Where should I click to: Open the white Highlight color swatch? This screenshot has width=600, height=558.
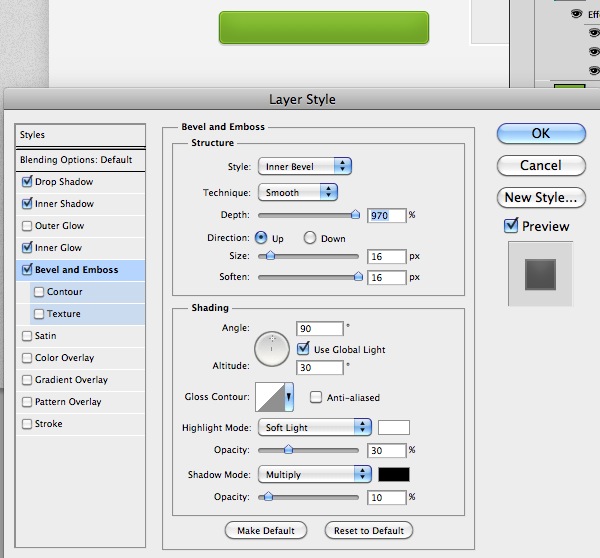pos(394,427)
